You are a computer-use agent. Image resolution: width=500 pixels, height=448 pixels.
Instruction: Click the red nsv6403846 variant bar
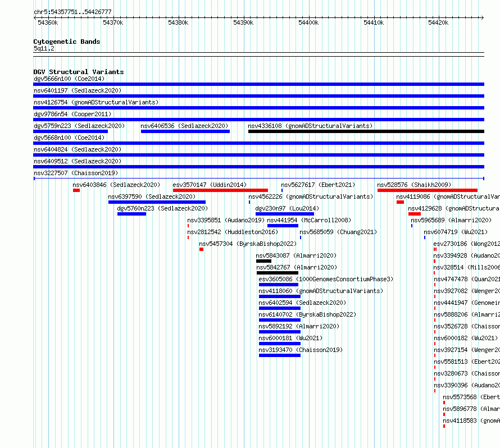[76, 190]
